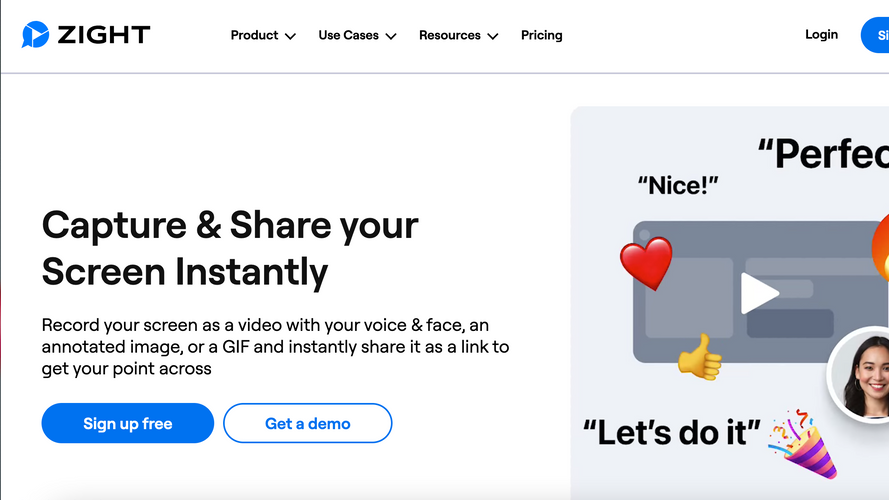The height and width of the screenshot is (500, 889).
Task: Click the orange emoji at video edge
Action: [880, 248]
